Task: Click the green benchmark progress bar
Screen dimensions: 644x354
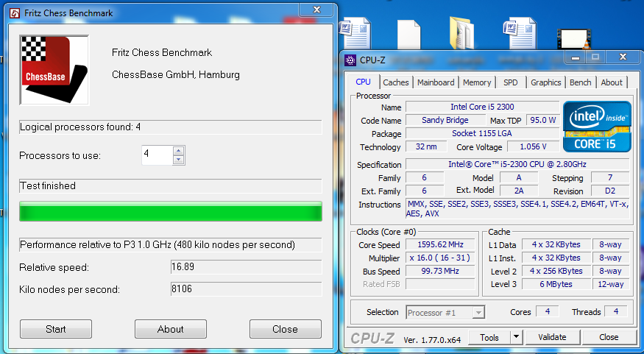Action: point(171,211)
